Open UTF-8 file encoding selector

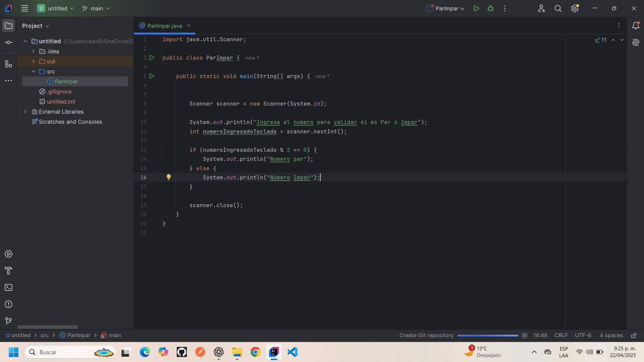(583, 336)
